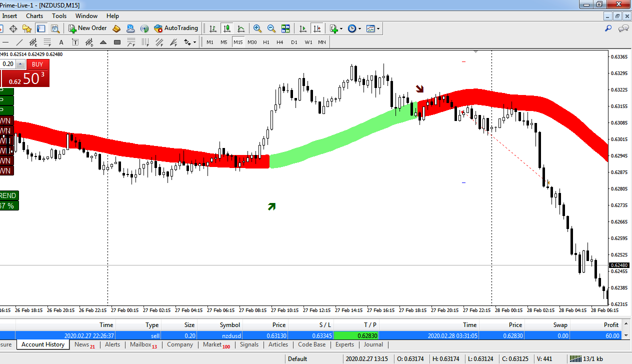Select the text 'A' tool
The height and width of the screenshot is (364, 632).
click(x=61, y=42)
